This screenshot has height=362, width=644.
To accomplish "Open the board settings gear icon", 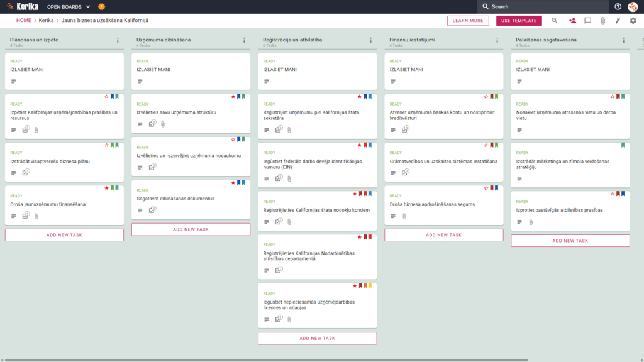I will pos(633,21).
